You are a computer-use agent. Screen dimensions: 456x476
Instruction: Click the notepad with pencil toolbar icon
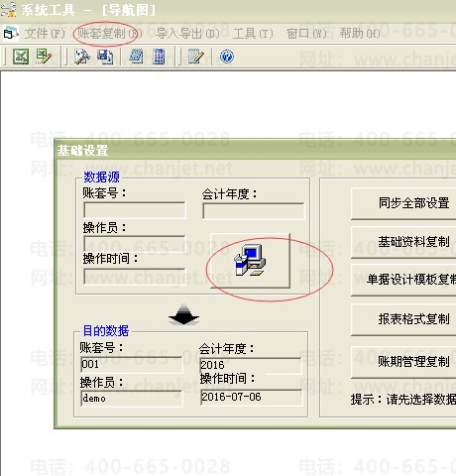click(x=195, y=57)
